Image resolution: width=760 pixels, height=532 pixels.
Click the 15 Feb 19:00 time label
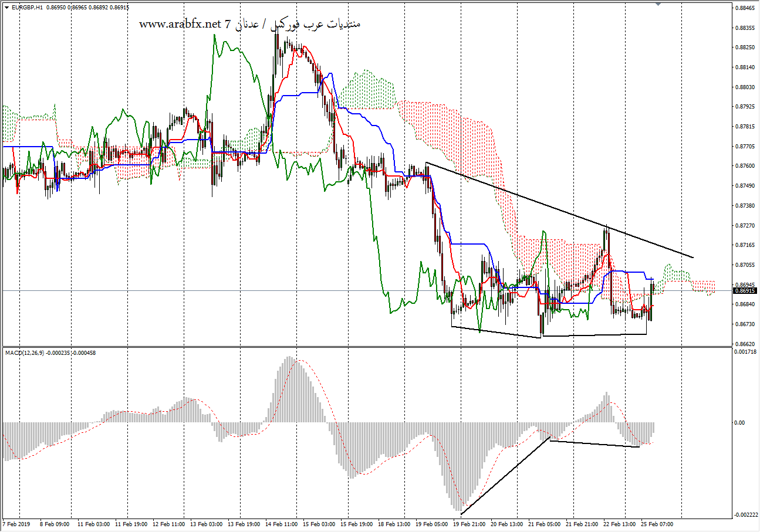coord(357,524)
